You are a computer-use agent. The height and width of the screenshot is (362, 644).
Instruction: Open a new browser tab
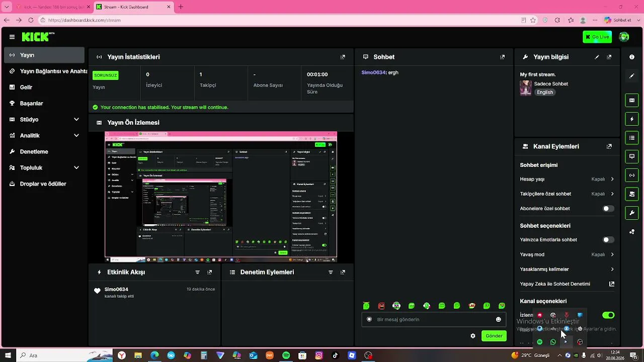click(181, 7)
